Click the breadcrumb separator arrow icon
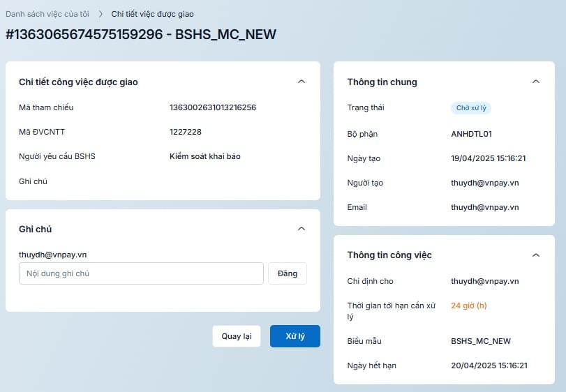Viewport: 566px width, 392px height. [x=100, y=14]
